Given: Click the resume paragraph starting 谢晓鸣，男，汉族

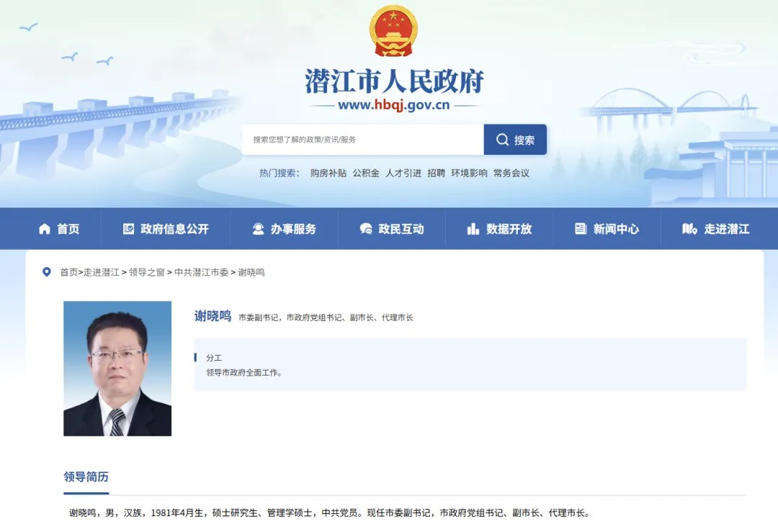Looking at the screenshot, I should [x=329, y=513].
